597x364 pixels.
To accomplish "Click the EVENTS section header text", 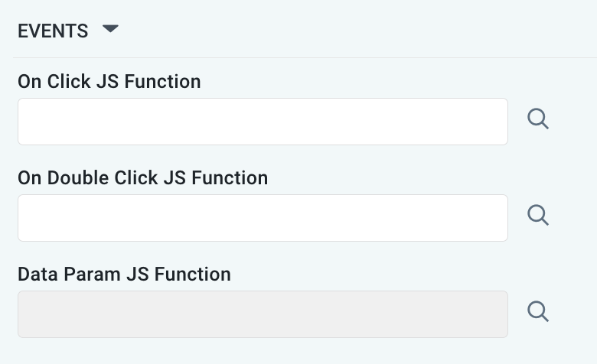I will (53, 31).
